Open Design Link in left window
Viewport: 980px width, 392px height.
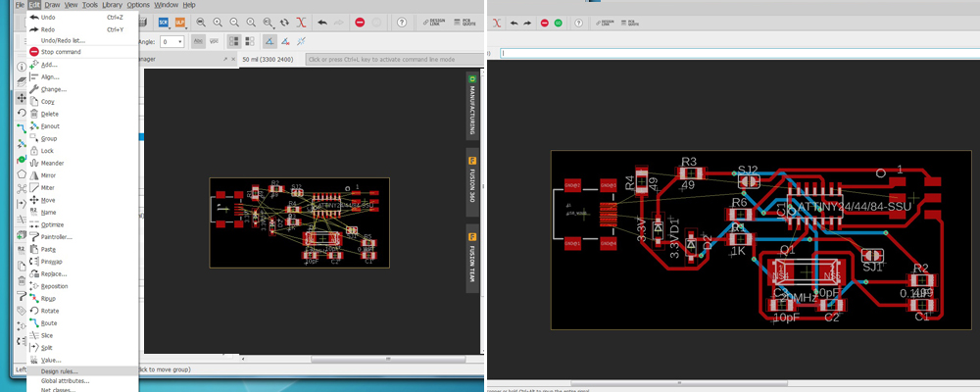(x=433, y=23)
